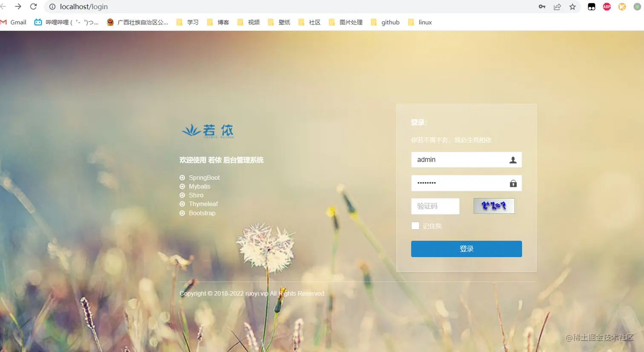This screenshot has height=352, width=644.
Task: Click the Mybatis list item
Action: (199, 186)
